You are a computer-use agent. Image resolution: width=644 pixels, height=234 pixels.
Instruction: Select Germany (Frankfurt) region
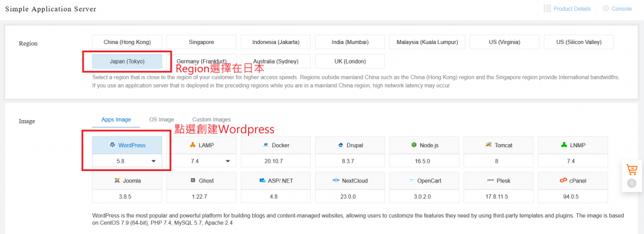201,62
